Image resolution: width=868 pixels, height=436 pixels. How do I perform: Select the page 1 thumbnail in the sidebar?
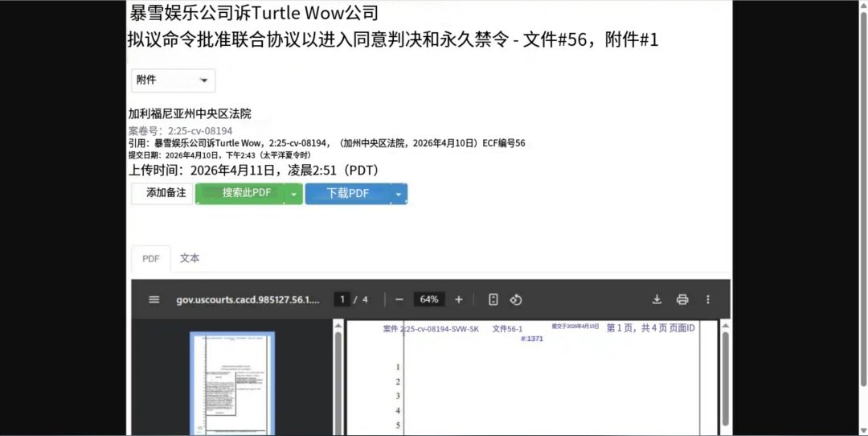(x=232, y=384)
